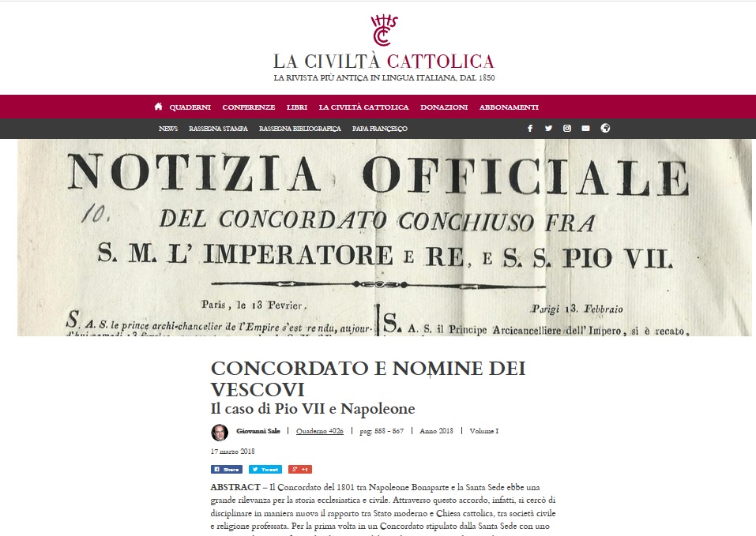Open the Papa Francesco link
756x536 pixels.
pyautogui.click(x=379, y=129)
